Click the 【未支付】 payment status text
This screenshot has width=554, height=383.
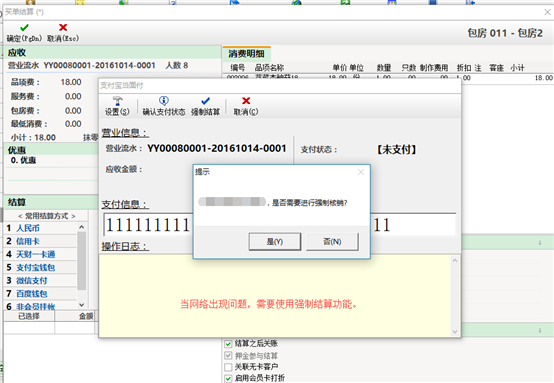click(396, 149)
